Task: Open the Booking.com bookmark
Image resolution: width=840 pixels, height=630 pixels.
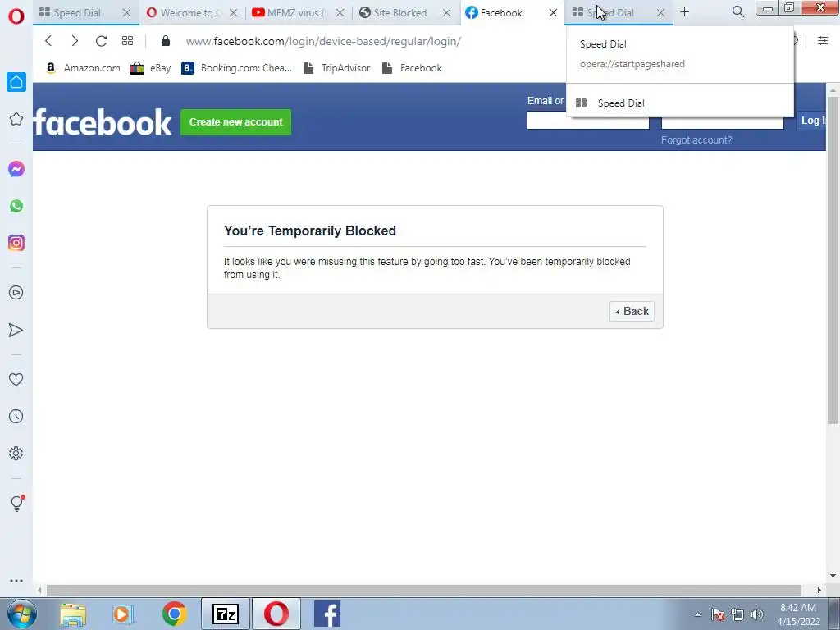Action: [x=237, y=68]
